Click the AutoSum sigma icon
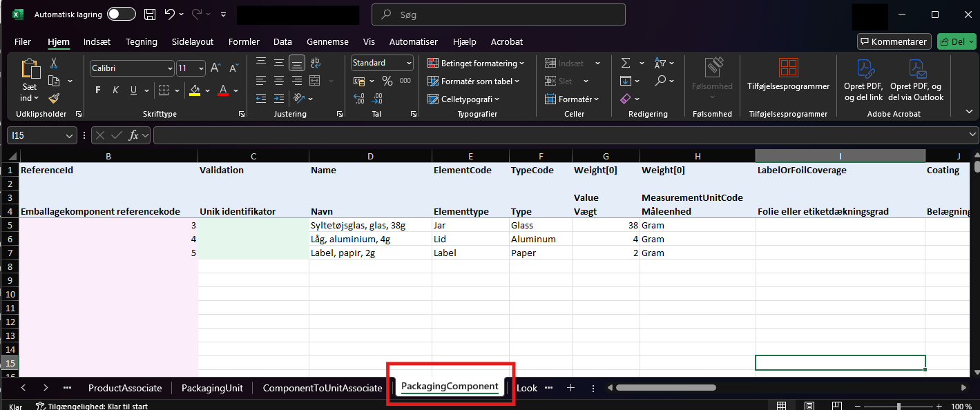 [625, 63]
